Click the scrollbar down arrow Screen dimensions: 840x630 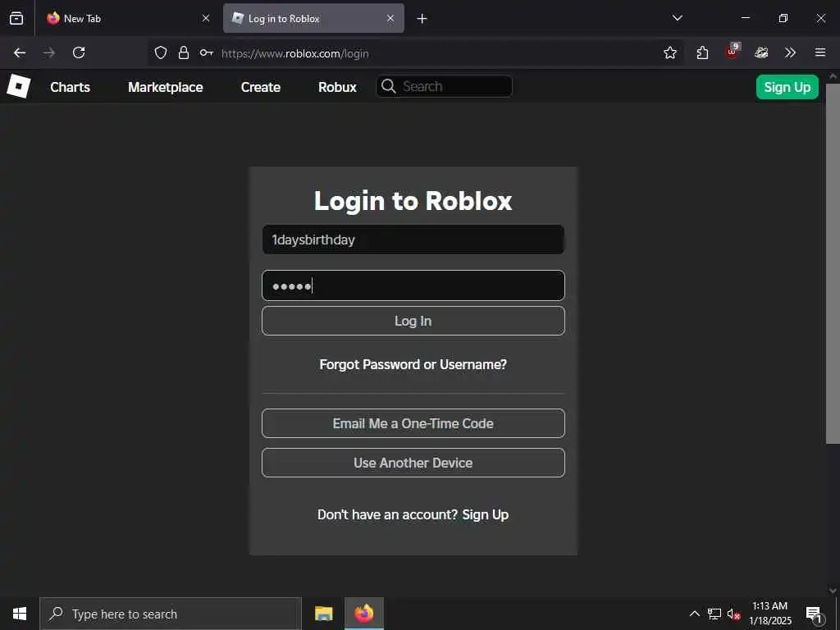833,591
